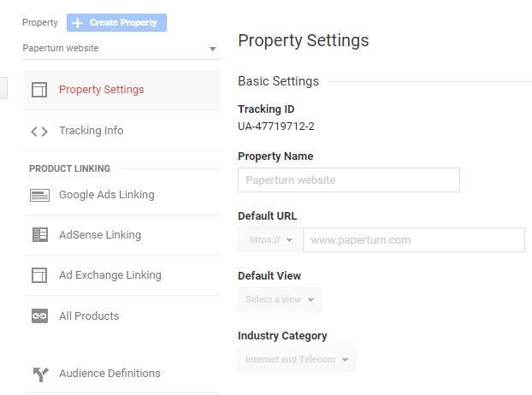Viewport: 532px width, 395px height.
Task: Click the All Products link icon
Action: click(39, 316)
